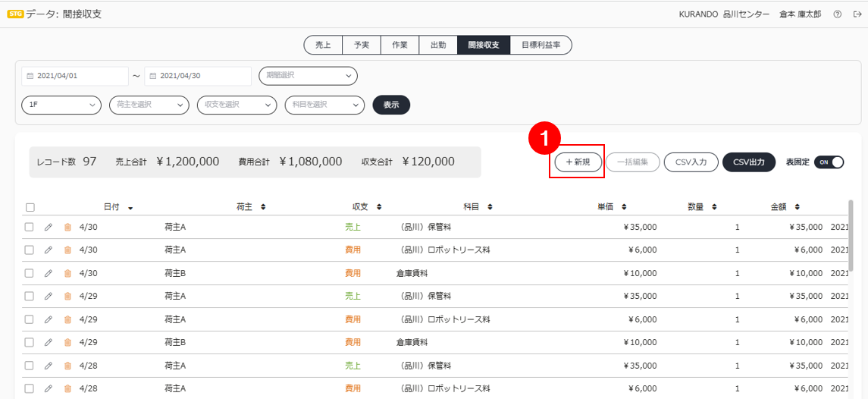Click the user name 倉本 庫太郎
Viewport: 868px width, 399px height.
click(800, 14)
